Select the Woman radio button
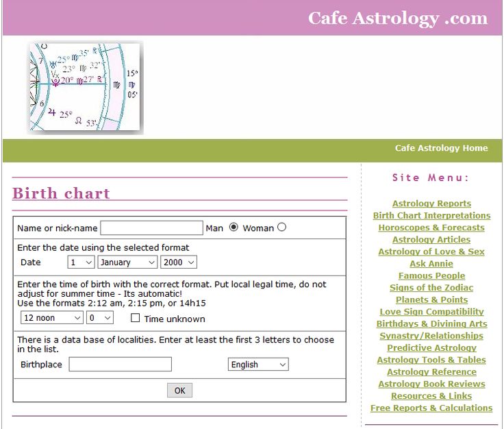Viewport: 504px width, 429px height. [281, 227]
